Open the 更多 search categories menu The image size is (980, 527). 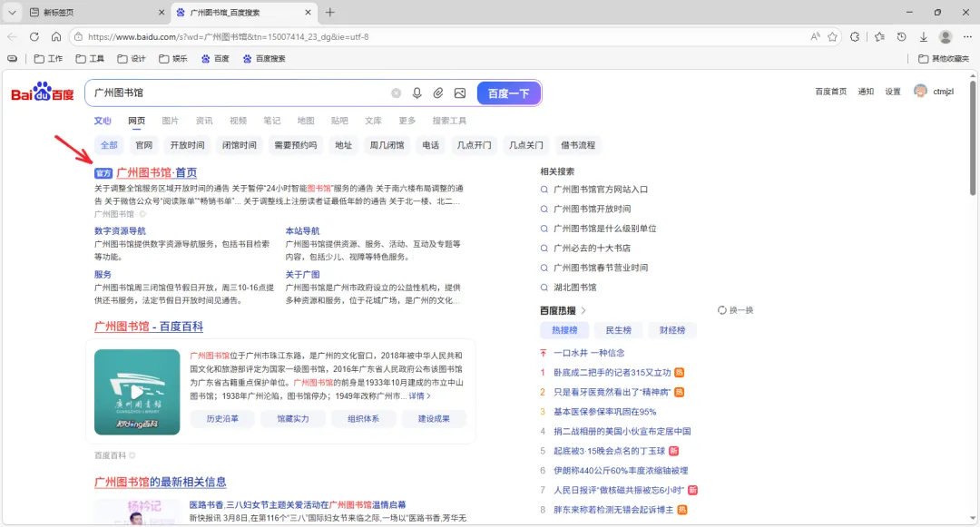[x=407, y=121]
